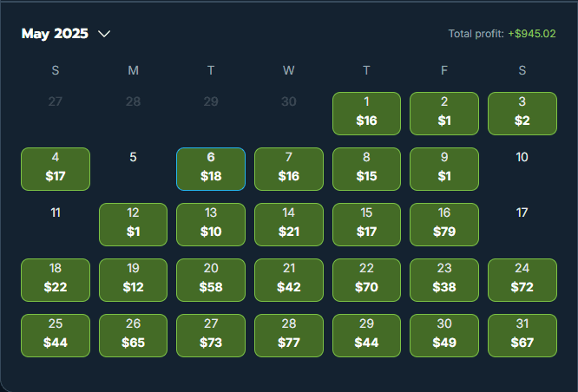Image resolution: width=578 pixels, height=392 pixels.
Task: Click the May 31 cell with $67
Action: [x=522, y=336]
